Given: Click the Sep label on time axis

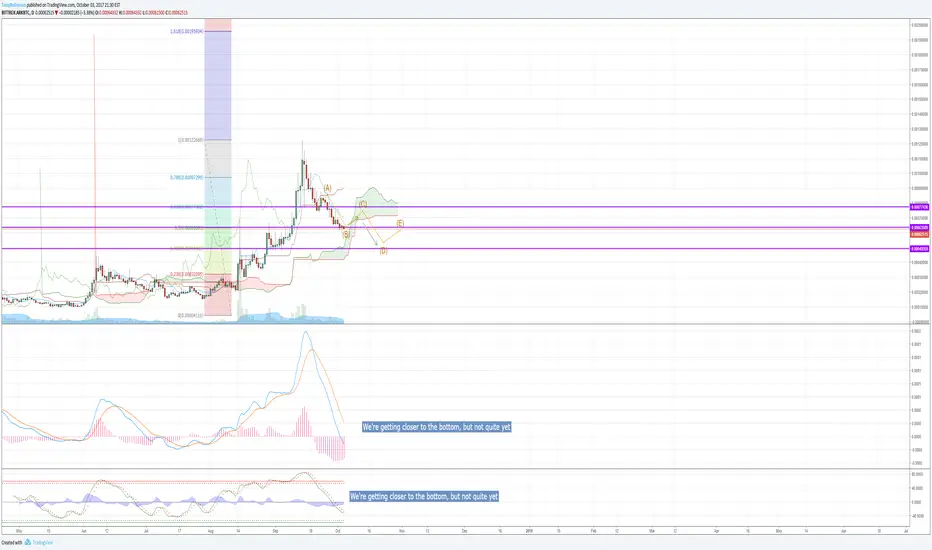Looking at the screenshot, I should 275,530.
